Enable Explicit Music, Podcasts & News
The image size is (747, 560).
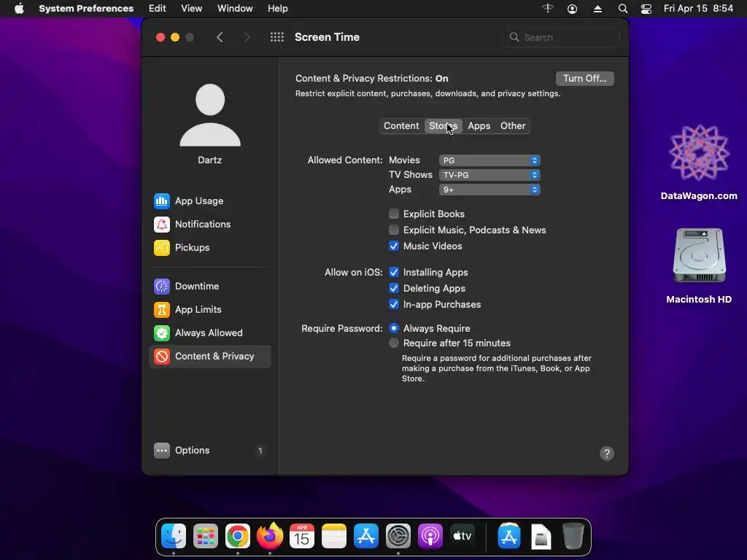(x=393, y=230)
